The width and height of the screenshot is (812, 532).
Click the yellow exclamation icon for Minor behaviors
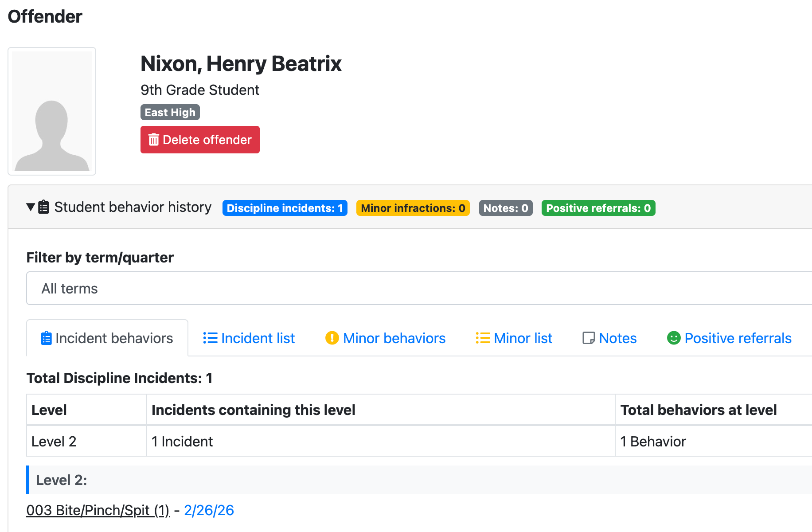coord(332,338)
